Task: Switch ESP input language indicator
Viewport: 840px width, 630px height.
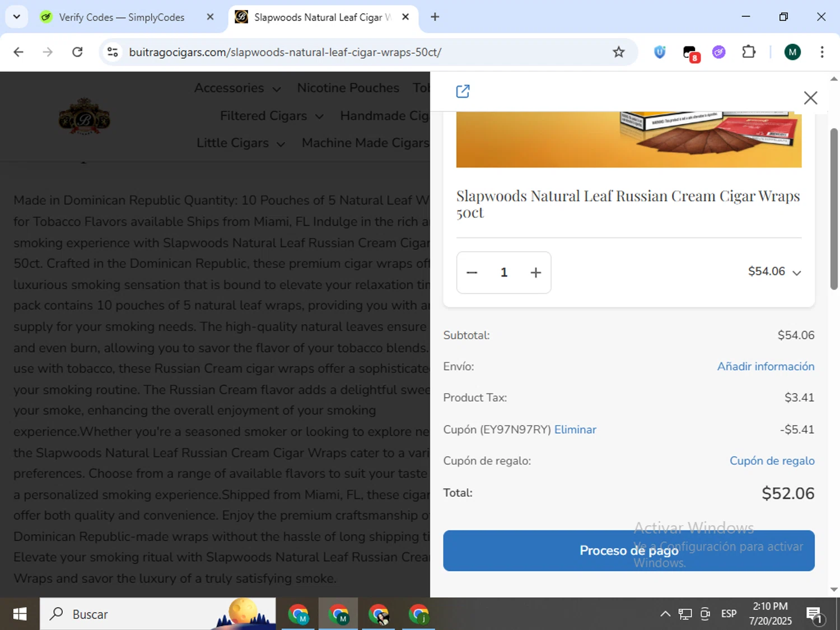Action: tap(729, 614)
